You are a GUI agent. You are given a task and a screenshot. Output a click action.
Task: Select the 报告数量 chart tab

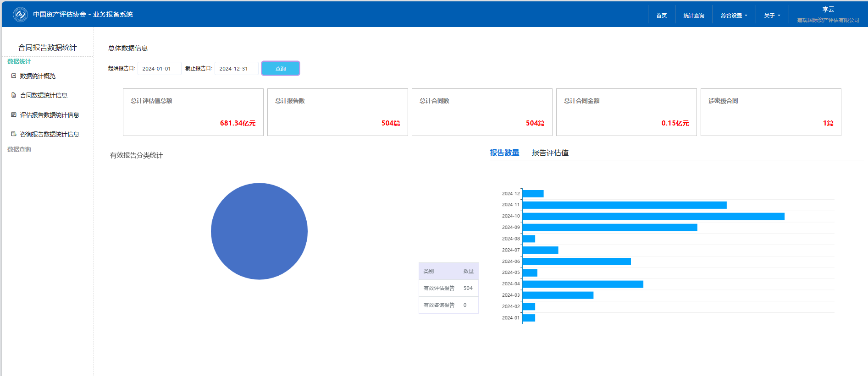coord(504,153)
